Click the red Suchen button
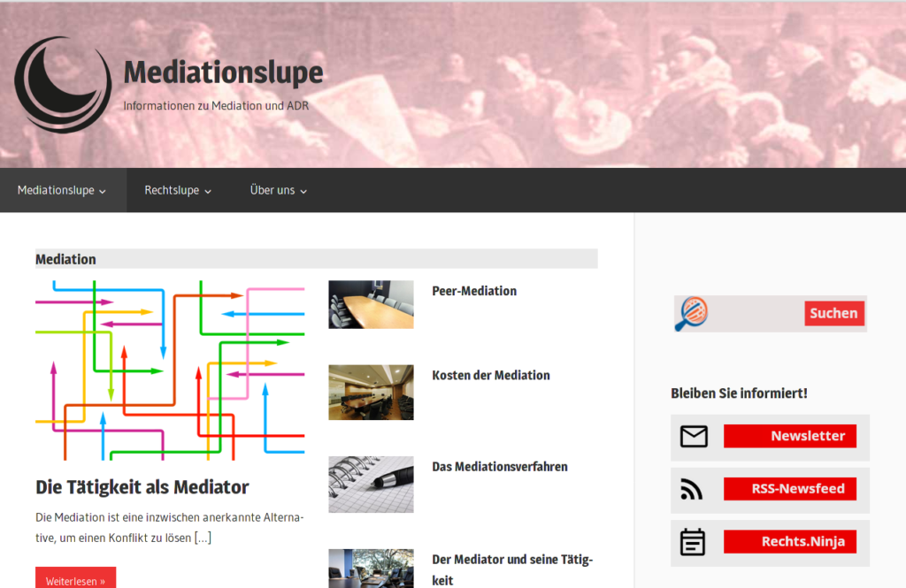Viewport: 906px width, 588px height. 834,313
